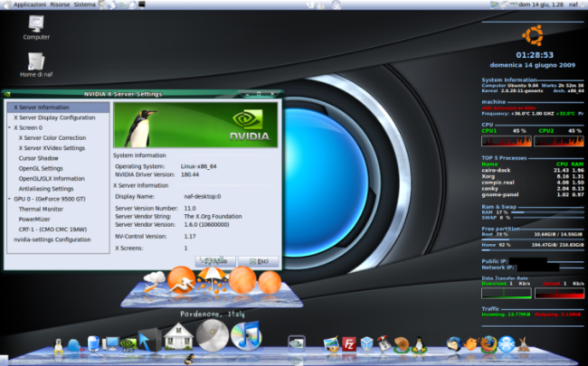Click the driver version value 180.44
This screenshot has height=366, width=588.
[x=190, y=174]
